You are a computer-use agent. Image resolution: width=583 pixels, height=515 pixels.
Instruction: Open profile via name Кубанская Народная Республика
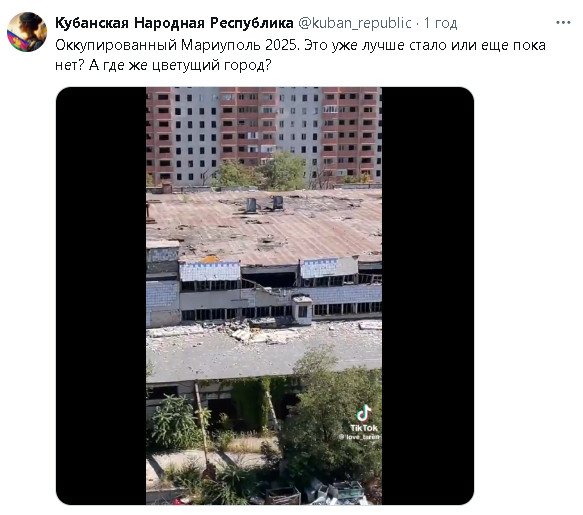[x=174, y=23]
